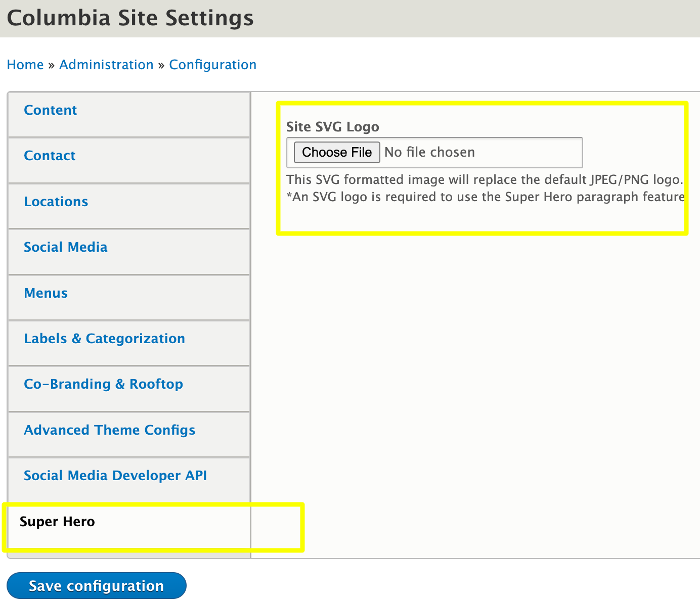Navigate to Configuration via breadcrumb

coord(212,65)
